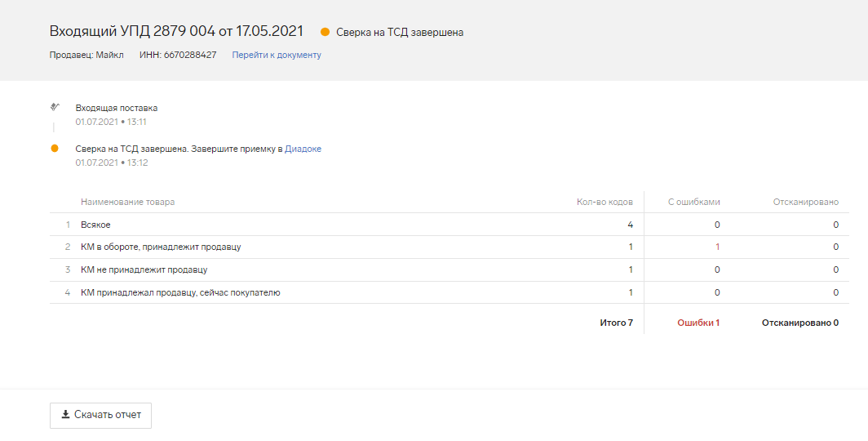The width and height of the screenshot is (868, 441).
Task: Click the double-checkmark incoming delivery icon
Action: tap(55, 107)
